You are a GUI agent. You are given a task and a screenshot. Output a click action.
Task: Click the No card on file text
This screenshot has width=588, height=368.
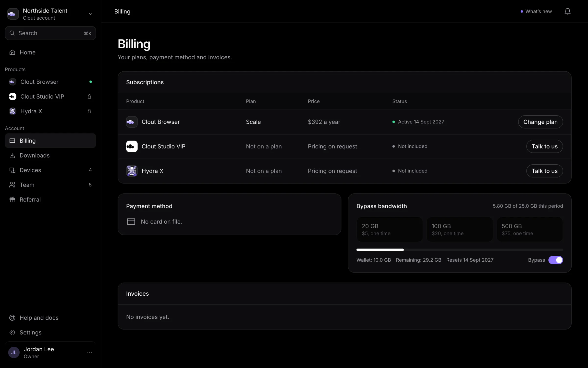point(161,222)
